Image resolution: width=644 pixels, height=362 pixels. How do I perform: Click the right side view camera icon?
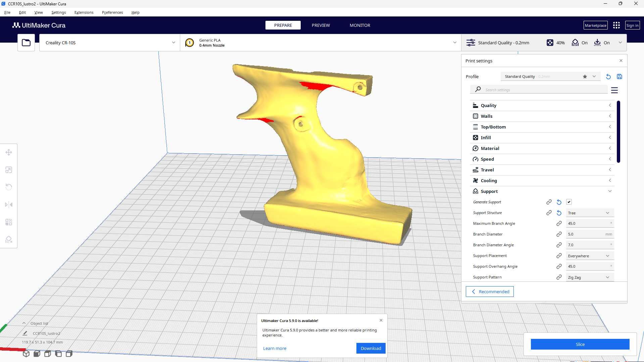pyautogui.click(x=69, y=354)
